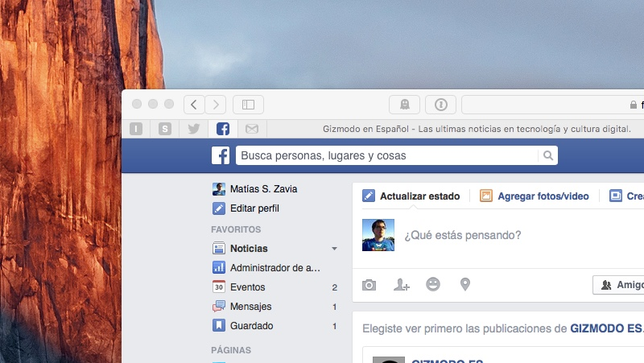The image size is (644, 363).
Task: Click the Safari minimize window button
Action: [x=153, y=104]
